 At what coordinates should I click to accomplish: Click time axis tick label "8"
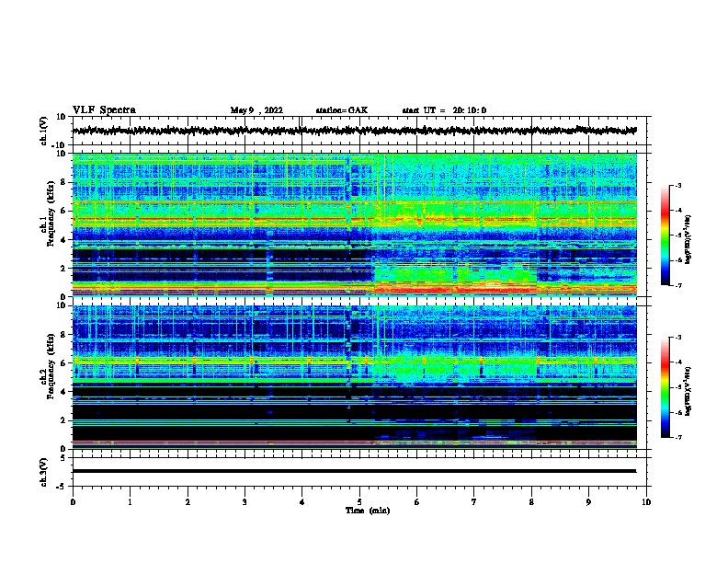(x=531, y=502)
